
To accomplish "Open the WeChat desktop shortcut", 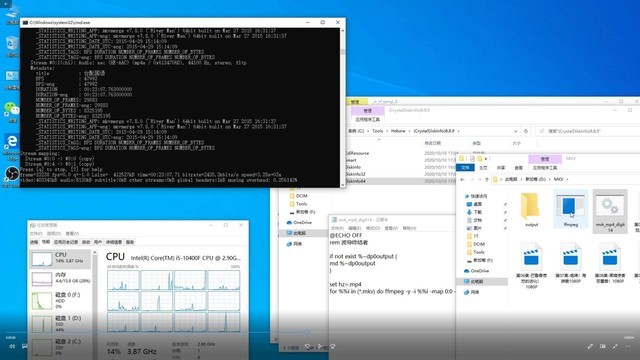I will coord(12,111).
